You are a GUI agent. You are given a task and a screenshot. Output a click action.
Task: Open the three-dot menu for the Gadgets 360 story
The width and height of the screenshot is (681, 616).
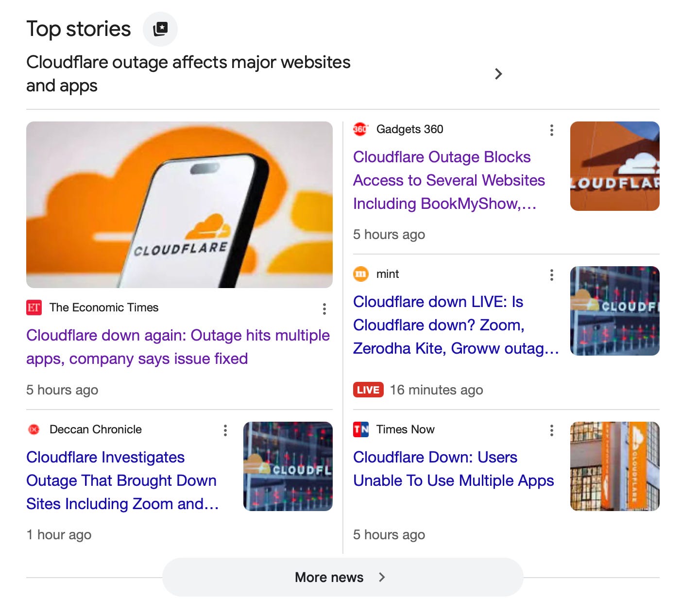click(552, 130)
